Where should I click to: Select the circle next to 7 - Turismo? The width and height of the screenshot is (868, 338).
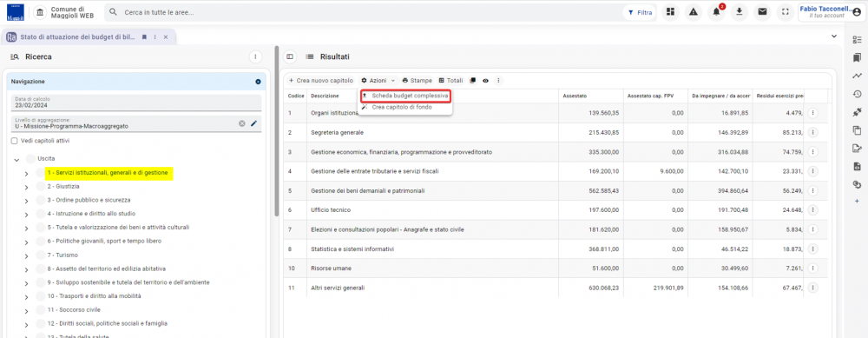(41, 255)
